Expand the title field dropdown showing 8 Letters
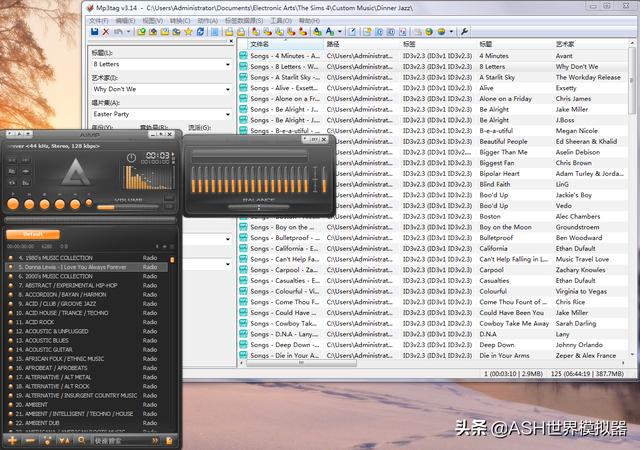640x450 pixels. (x=228, y=65)
